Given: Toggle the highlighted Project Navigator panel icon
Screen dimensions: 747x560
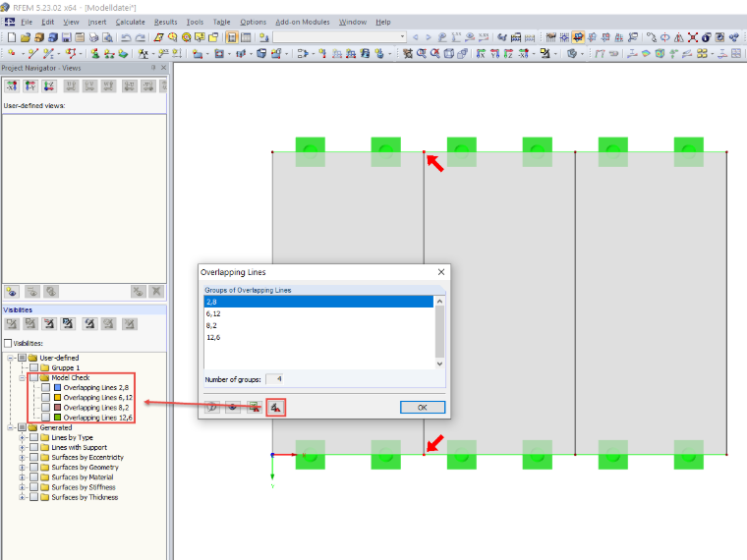Looking at the screenshot, I should pos(232,37).
